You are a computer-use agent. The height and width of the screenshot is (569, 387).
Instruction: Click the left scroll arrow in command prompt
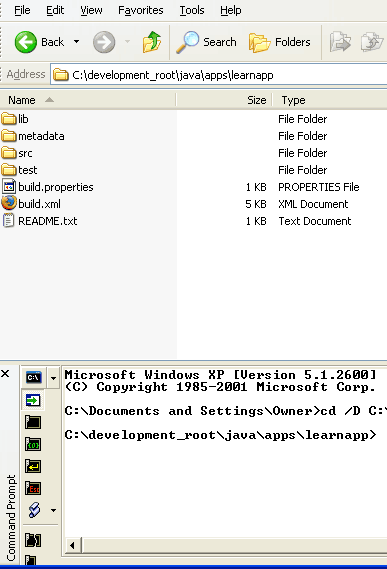[x=72, y=545]
